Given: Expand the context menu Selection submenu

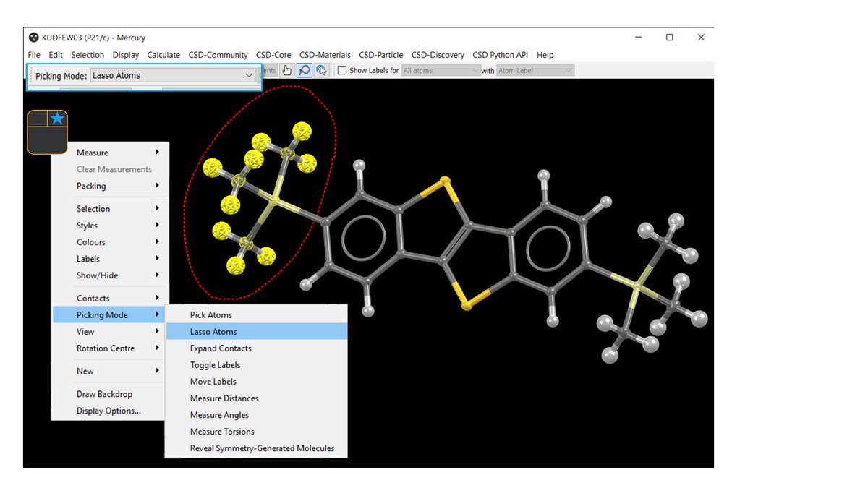Looking at the screenshot, I should 110,209.
